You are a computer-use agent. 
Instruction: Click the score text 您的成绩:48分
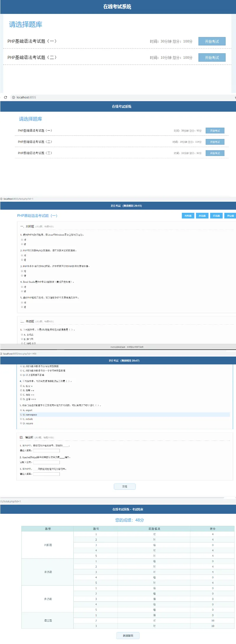[130, 520]
